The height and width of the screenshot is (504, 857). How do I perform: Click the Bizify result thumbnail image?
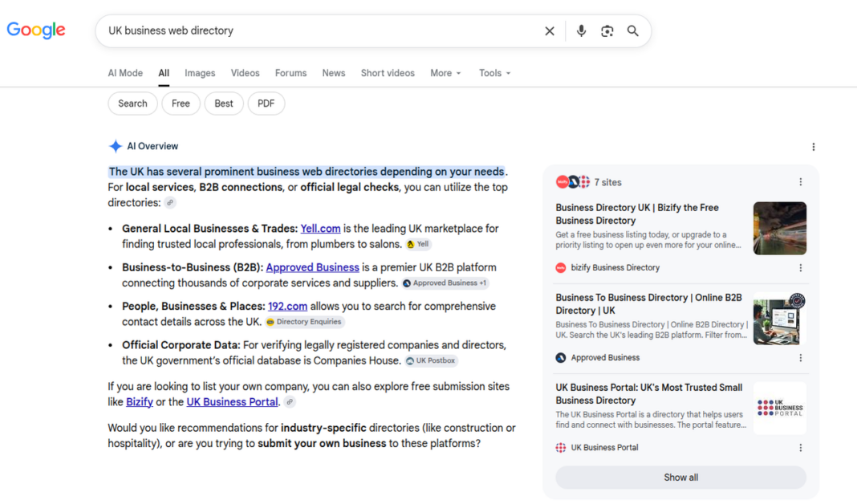click(780, 229)
